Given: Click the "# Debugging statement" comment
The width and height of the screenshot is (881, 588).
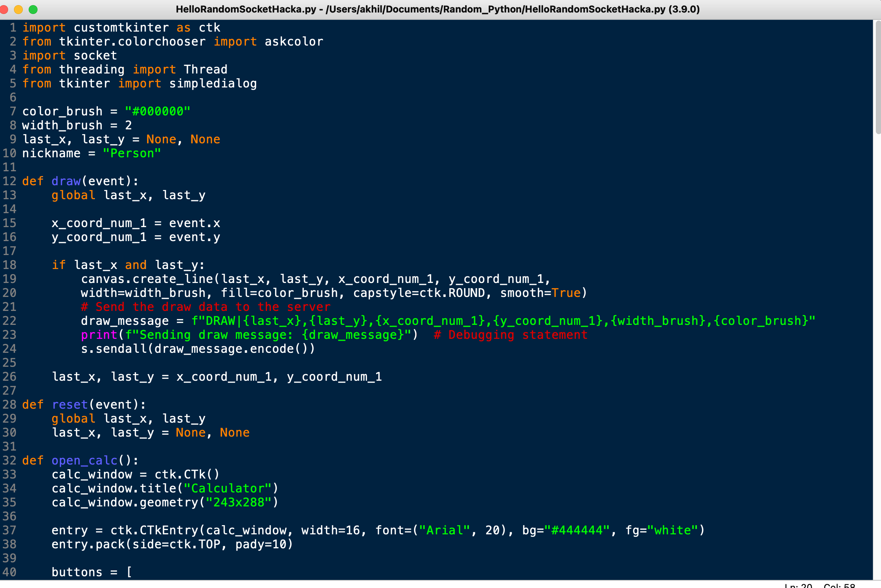Looking at the screenshot, I should click(x=510, y=335).
